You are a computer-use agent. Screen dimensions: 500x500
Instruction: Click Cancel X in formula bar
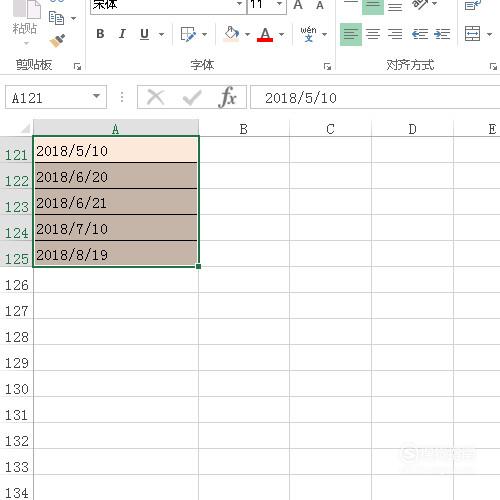[x=155, y=98]
